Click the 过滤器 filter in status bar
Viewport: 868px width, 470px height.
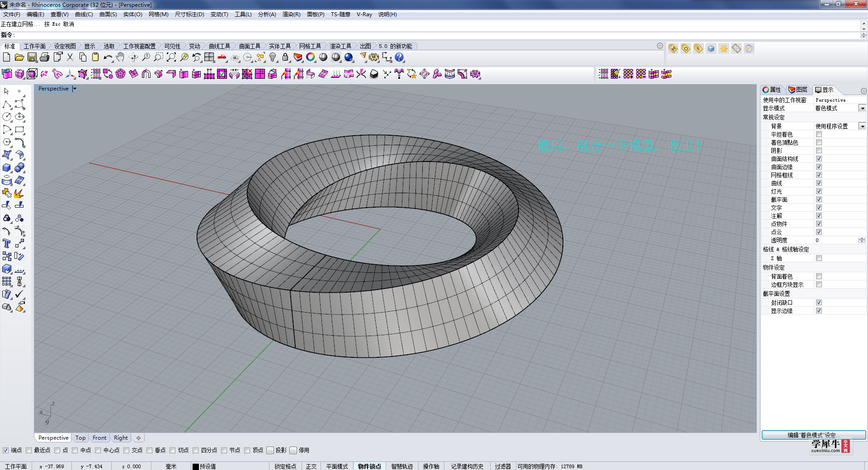click(x=503, y=466)
